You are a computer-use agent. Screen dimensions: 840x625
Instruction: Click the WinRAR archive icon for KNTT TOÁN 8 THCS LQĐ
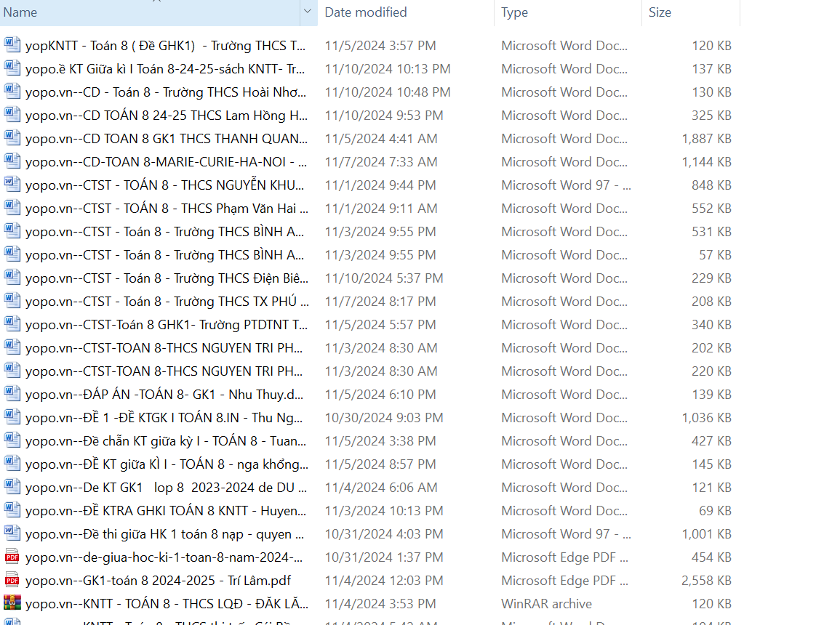[12, 603]
